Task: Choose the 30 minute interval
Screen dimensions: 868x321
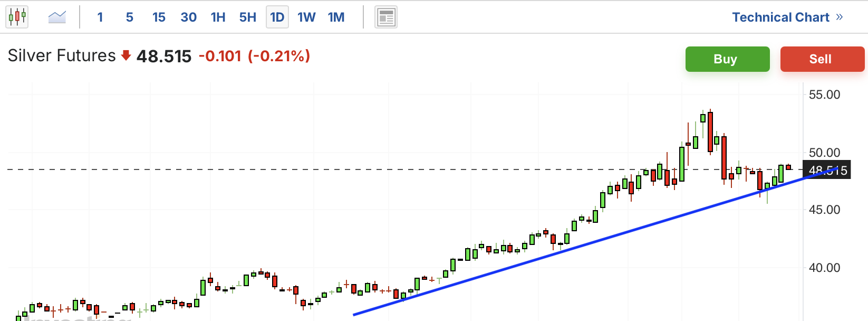Action: (x=188, y=17)
